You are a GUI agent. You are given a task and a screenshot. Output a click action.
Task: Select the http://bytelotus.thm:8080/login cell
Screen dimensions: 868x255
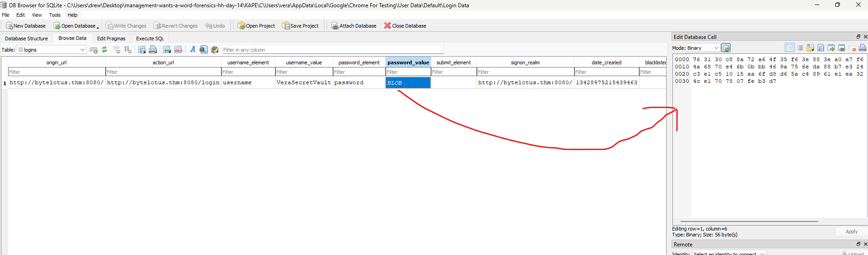tap(163, 83)
